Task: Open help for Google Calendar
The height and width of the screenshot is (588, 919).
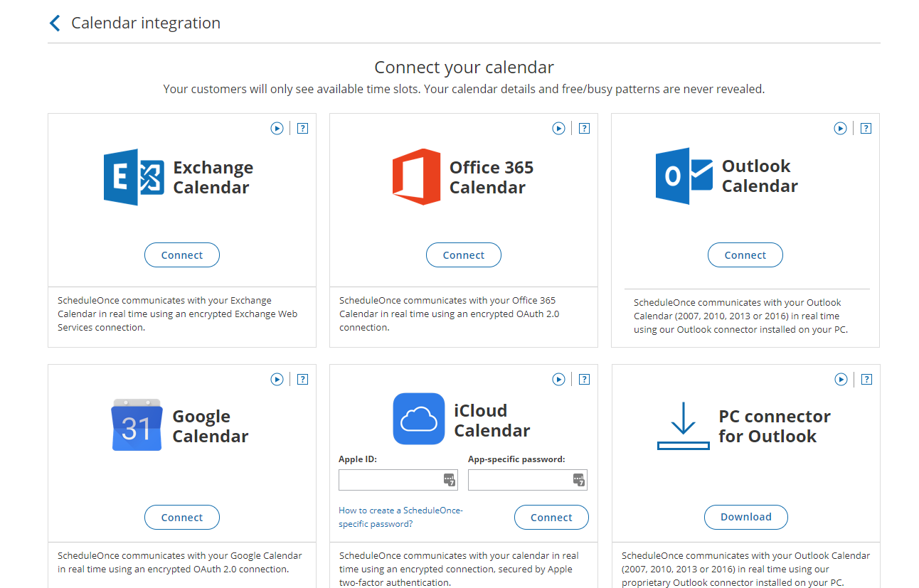Action: 302,380
